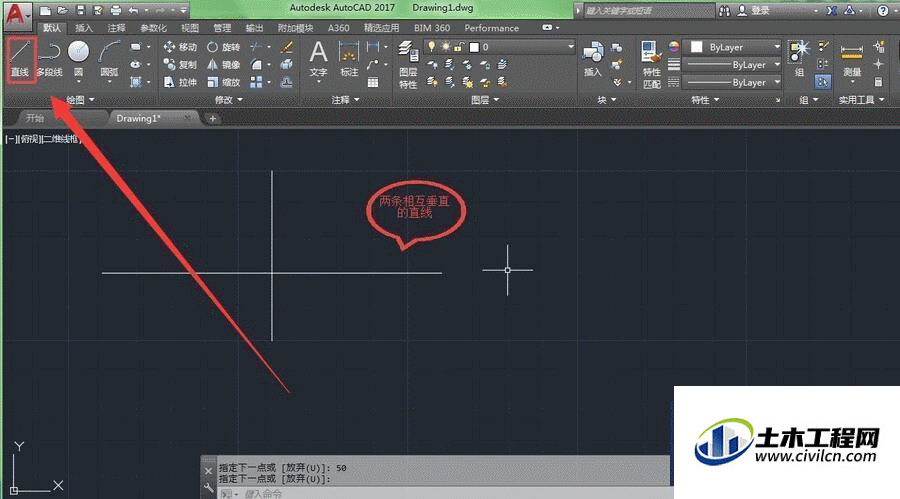Select the Polyline (多段线) tool
The width and height of the screenshot is (900, 499).
click(49, 59)
